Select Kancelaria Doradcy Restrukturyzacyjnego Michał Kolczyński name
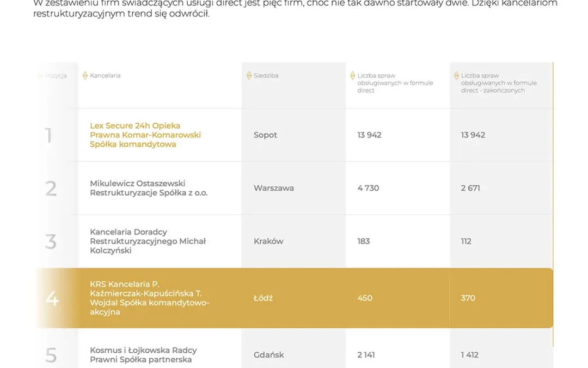 [x=148, y=241]
